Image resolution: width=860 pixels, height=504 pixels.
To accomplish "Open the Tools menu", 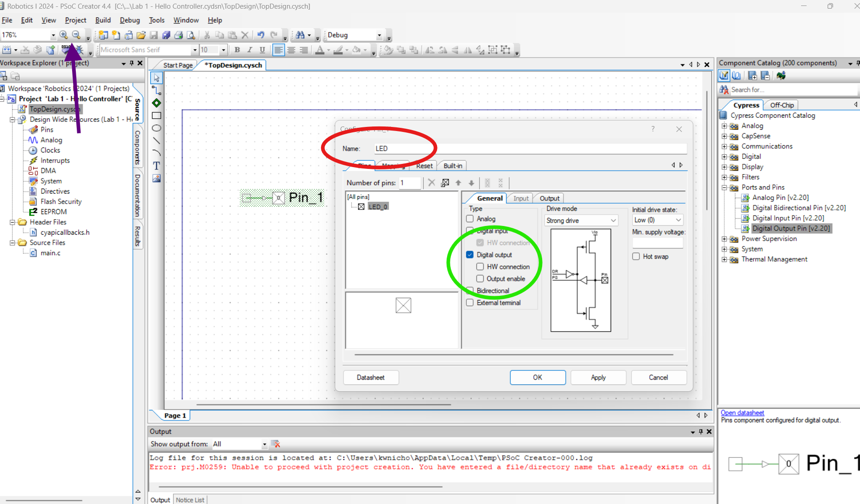I will (x=157, y=20).
